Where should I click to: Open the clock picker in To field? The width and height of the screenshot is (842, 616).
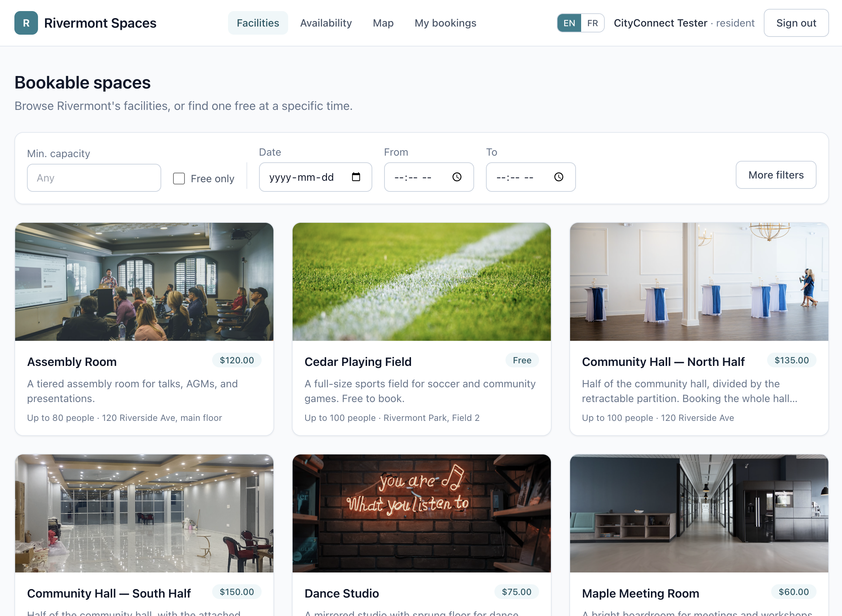[558, 177]
